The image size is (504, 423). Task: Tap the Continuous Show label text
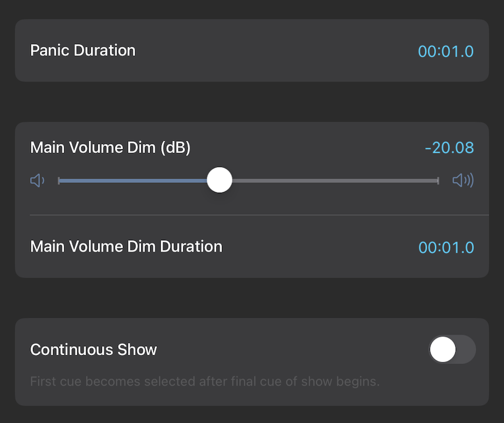pos(93,350)
